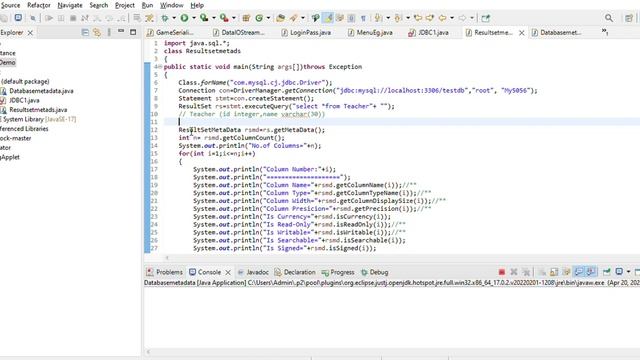Image resolution: width=640 pixels, height=360 pixels.
Task: Run the program with the green Run button
Action: [x=184, y=18]
